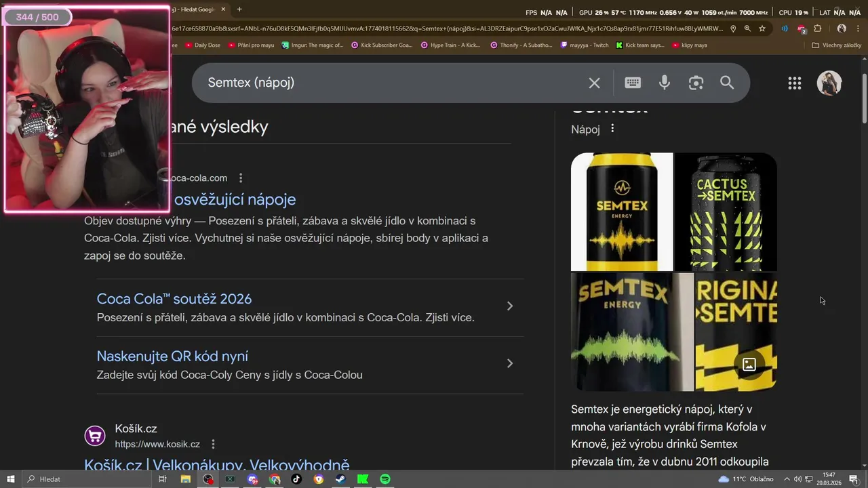Open the mayyya - Twitch bookmark
This screenshot has height=488, width=868.
[x=585, y=45]
